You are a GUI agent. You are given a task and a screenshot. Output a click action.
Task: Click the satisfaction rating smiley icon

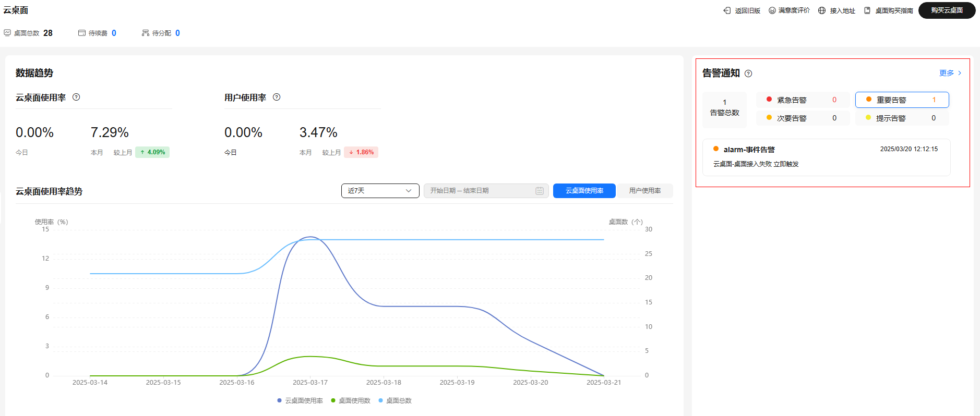tap(772, 10)
